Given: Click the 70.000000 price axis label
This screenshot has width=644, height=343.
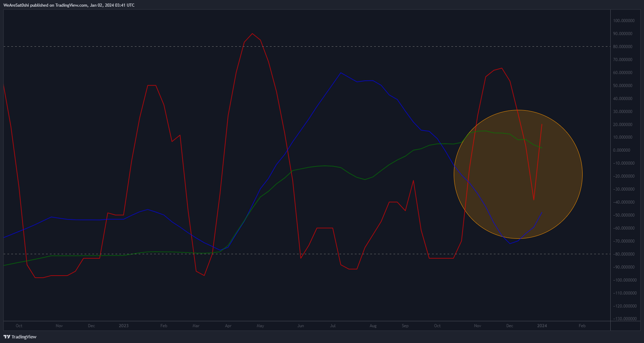Looking at the screenshot, I should pyautogui.click(x=623, y=60).
